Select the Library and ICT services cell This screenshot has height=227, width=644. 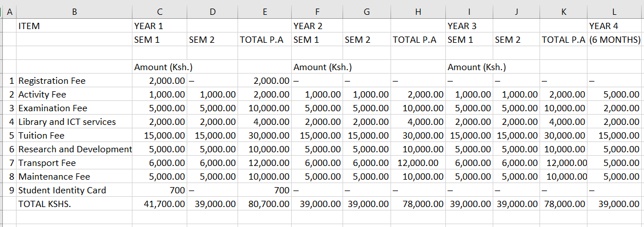[x=74, y=121]
